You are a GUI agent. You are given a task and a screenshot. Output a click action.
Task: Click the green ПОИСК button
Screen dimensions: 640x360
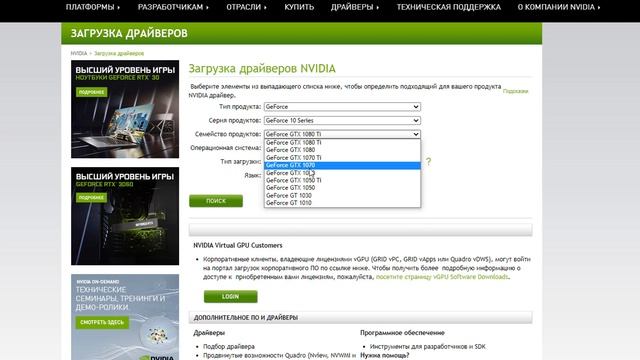216,201
